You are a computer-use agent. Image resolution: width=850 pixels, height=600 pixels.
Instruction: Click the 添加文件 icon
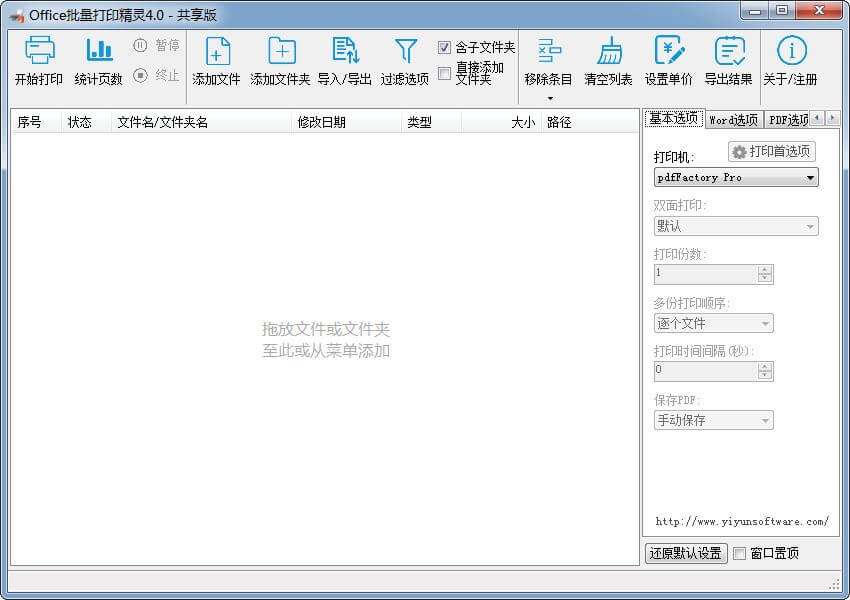click(x=217, y=51)
